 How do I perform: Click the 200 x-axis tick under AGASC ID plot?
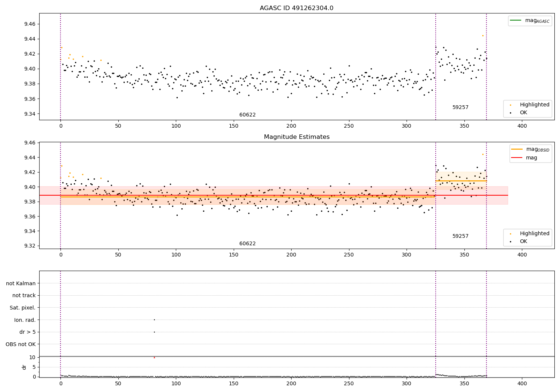[x=291, y=126]
